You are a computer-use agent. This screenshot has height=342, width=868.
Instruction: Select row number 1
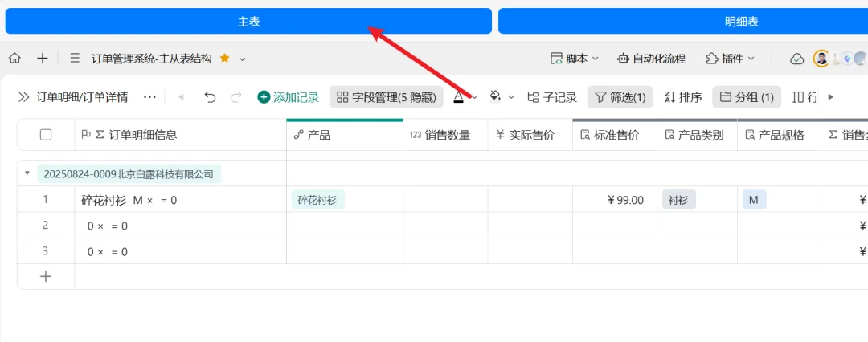coord(46,199)
